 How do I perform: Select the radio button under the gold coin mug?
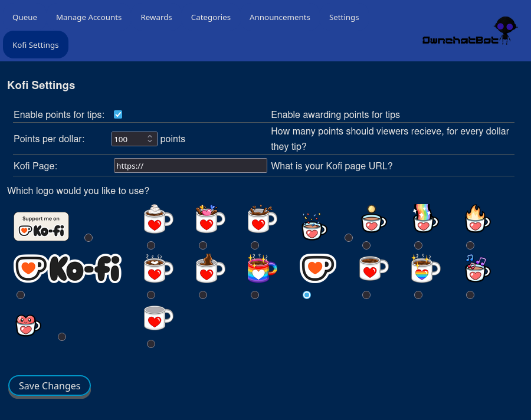coord(366,245)
